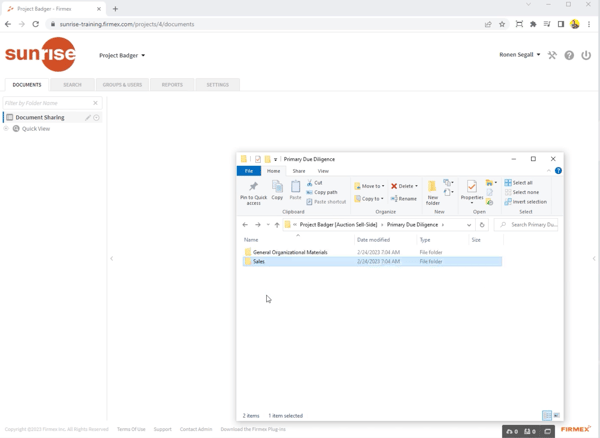Bookmark page with Chrome star icon

click(502, 24)
